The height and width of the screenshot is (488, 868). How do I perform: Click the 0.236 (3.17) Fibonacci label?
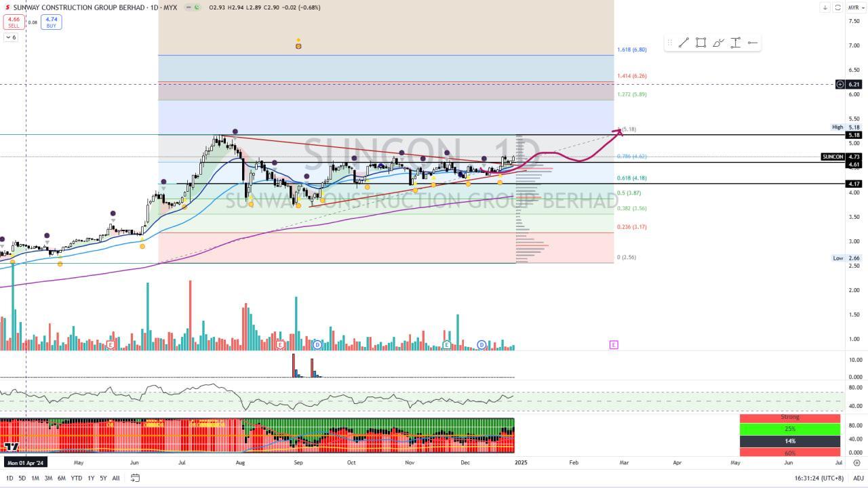click(x=631, y=226)
